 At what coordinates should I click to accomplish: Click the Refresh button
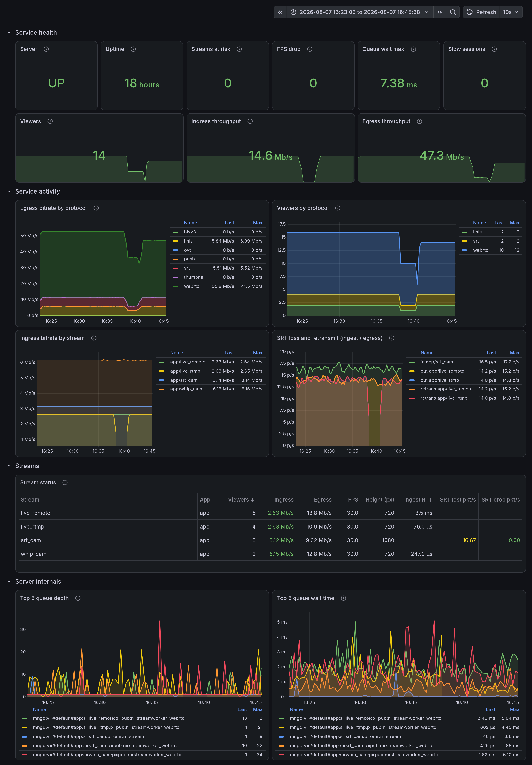(481, 12)
